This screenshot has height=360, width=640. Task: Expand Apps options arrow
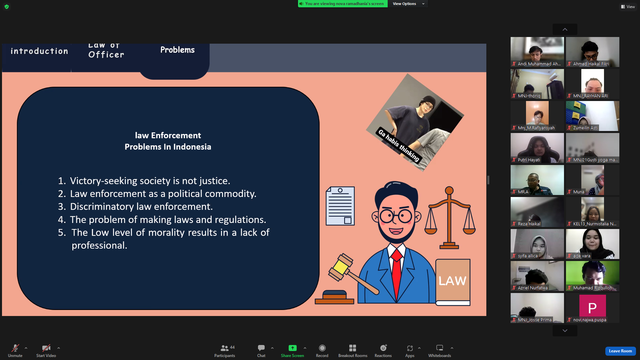(419, 348)
